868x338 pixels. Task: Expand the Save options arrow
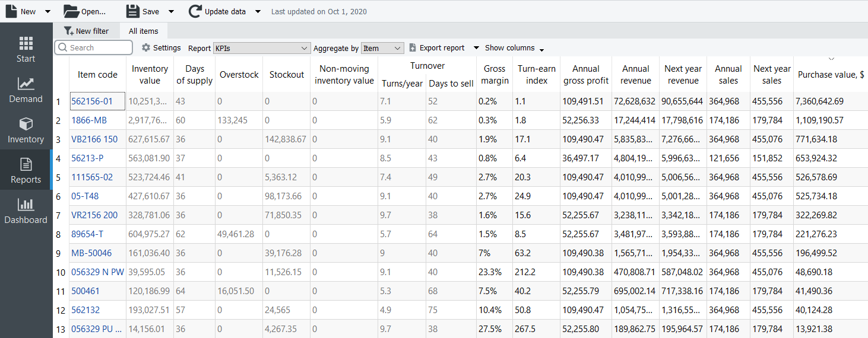(171, 12)
